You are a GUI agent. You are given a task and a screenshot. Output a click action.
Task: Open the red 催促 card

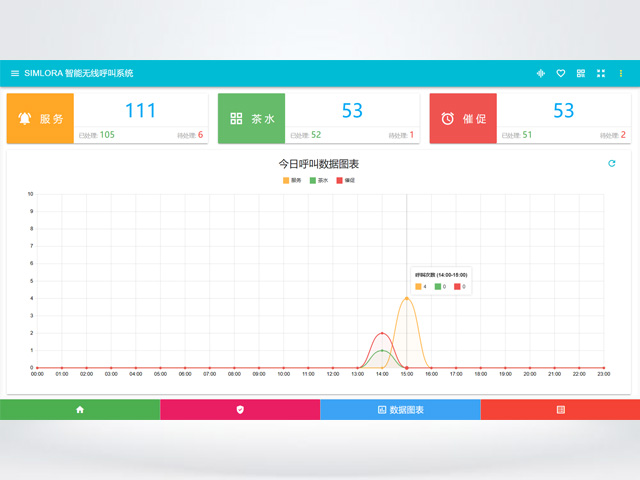tap(463, 118)
